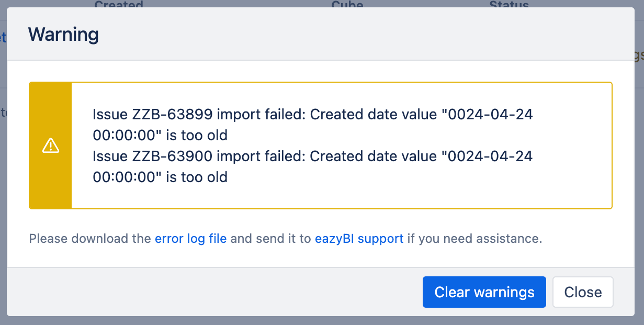Image resolution: width=644 pixels, height=325 pixels.
Task: Select the Issue ZZB-63899 import failed message
Action: pos(312,125)
